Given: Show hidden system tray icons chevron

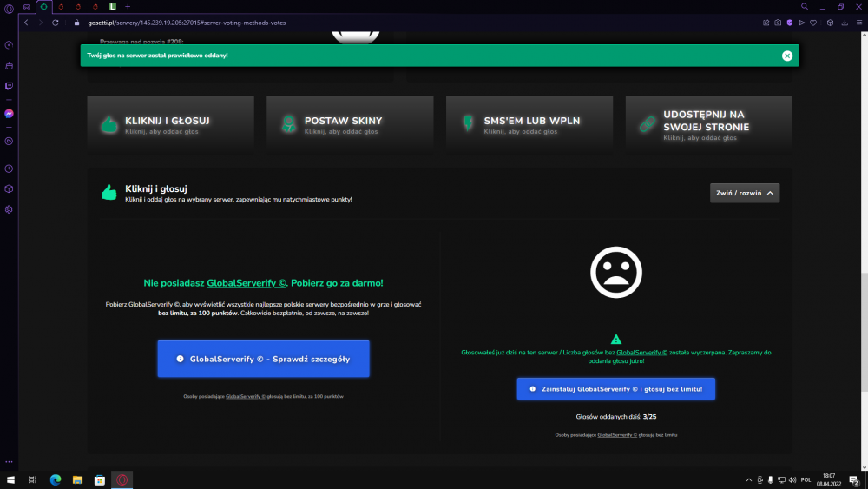Looking at the screenshot, I should pos(749,480).
